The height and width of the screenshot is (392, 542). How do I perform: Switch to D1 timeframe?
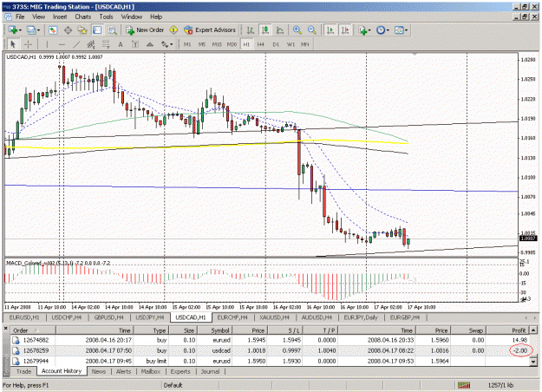(276, 44)
